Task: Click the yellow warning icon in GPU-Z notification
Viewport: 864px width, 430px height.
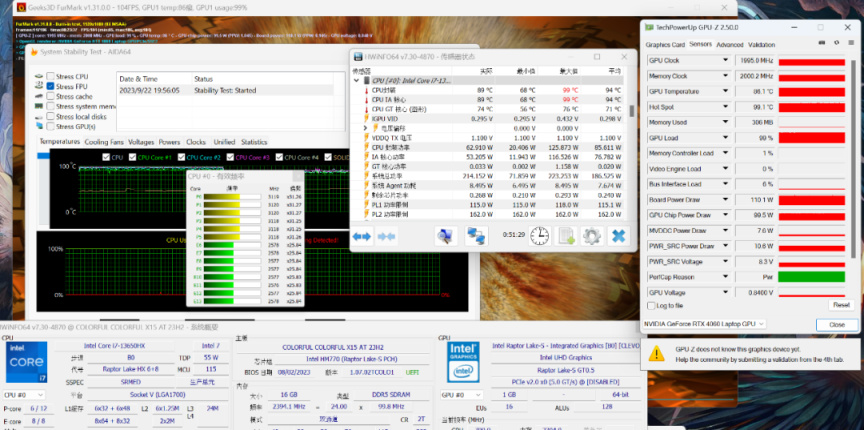Action: coord(656,353)
